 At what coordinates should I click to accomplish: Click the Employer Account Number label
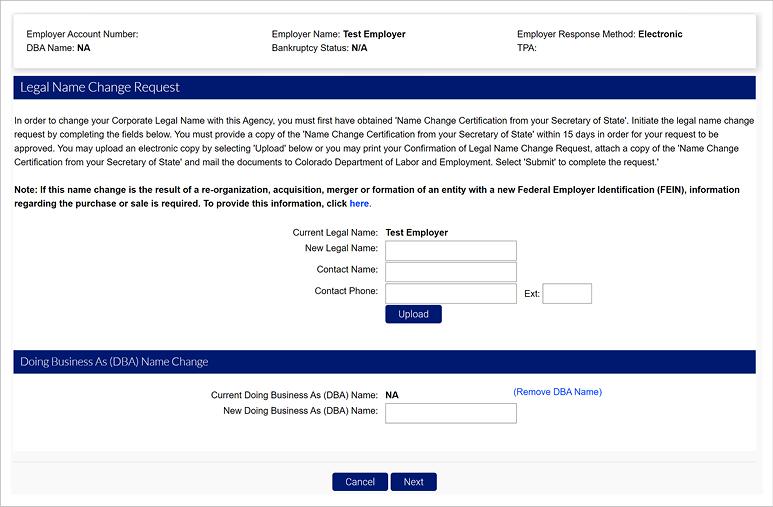tap(82, 34)
